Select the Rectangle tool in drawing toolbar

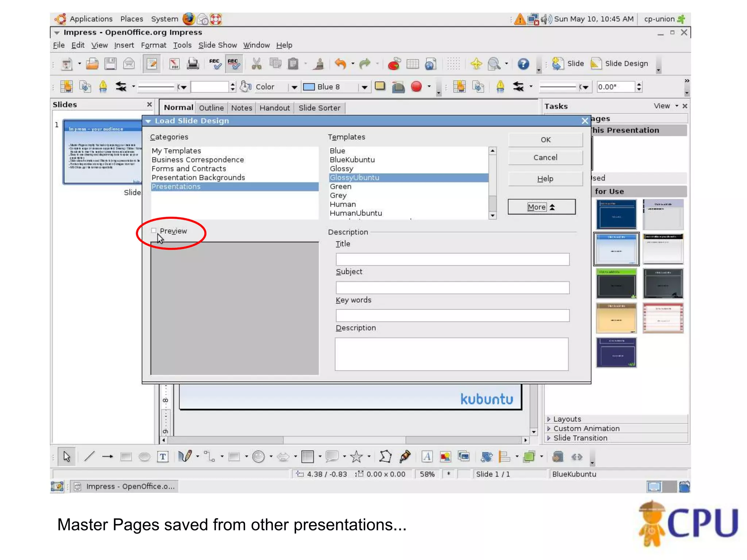(x=126, y=456)
